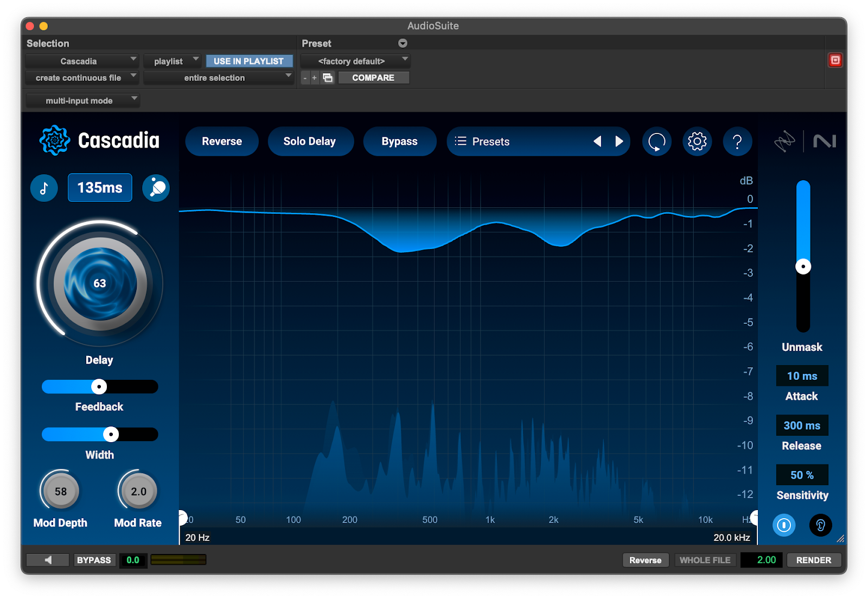The width and height of the screenshot is (868, 599).
Task: Open the create continuous file dropdown
Action: pyautogui.click(x=82, y=78)
